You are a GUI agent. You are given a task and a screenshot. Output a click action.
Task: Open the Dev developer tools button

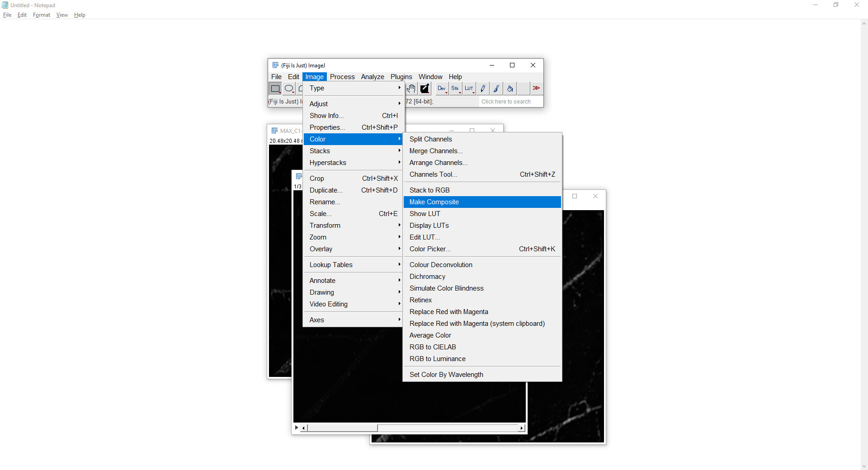pyautogui.click(x=442, y=89)
